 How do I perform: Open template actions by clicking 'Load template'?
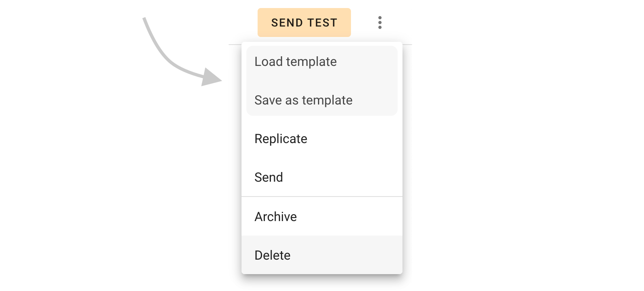click(295, 61)
